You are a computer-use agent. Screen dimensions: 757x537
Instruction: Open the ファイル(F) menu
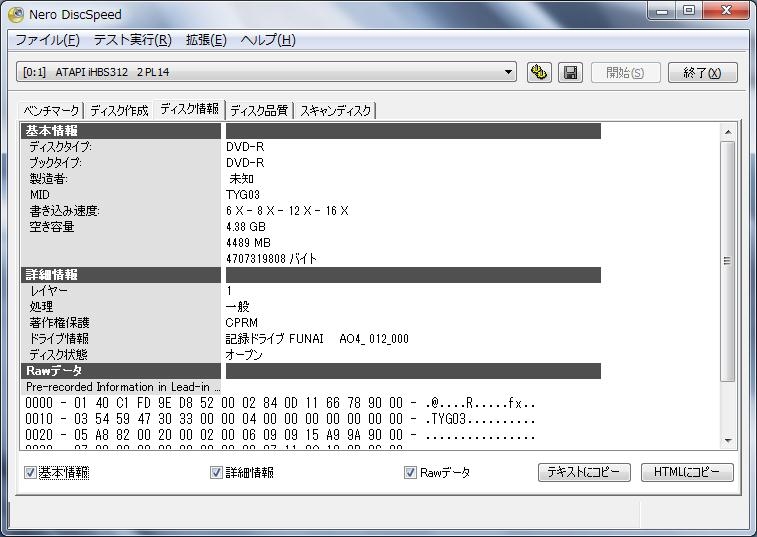click(47, 40)
